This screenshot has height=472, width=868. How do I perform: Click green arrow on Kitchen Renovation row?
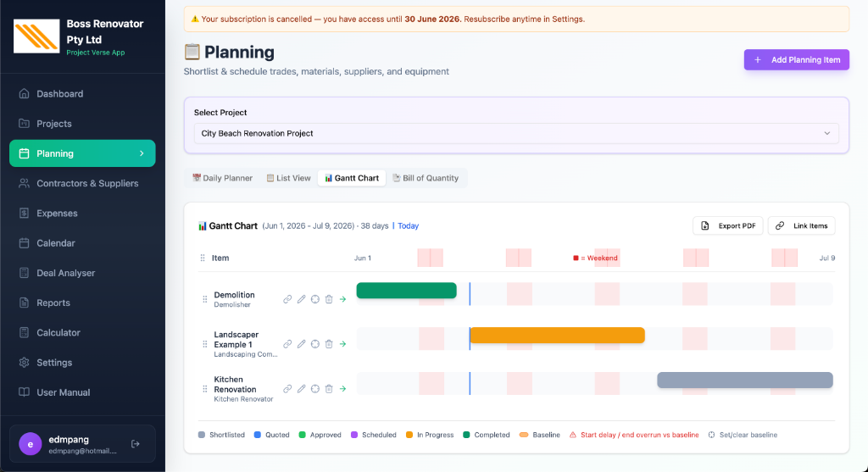342,389
